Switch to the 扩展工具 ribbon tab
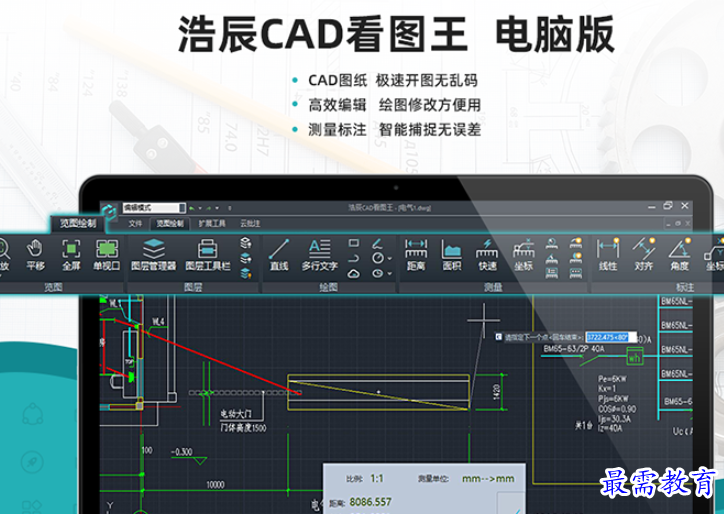The image size is (724, 514). [x=212, y=224]
